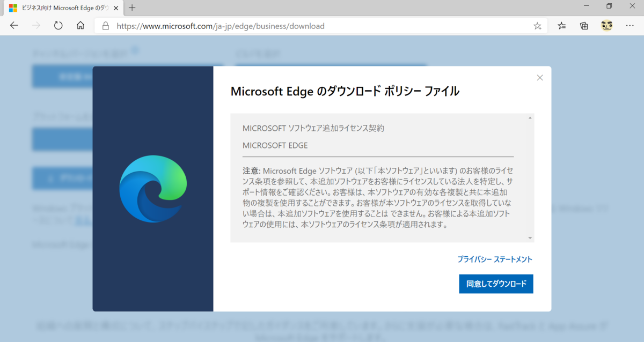This screenshot has height=342, width=644.
Task: Open the favorites list icon
Action: 562,26
